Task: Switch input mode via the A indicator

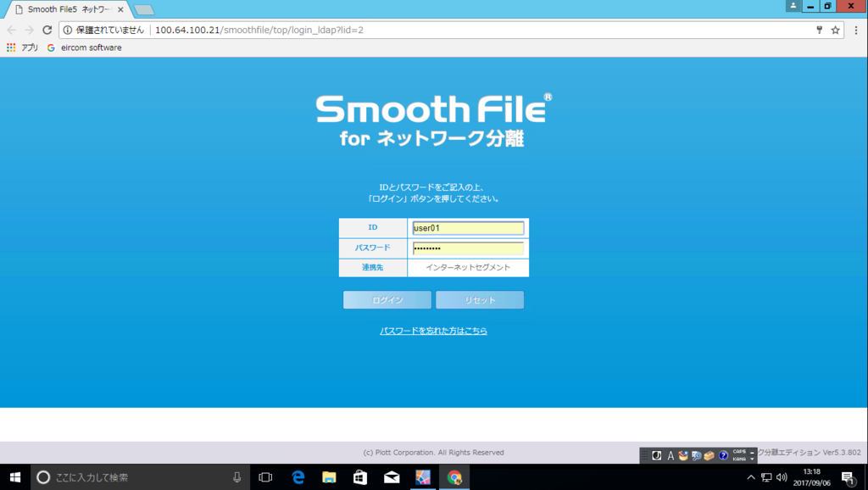Action: 670,454
